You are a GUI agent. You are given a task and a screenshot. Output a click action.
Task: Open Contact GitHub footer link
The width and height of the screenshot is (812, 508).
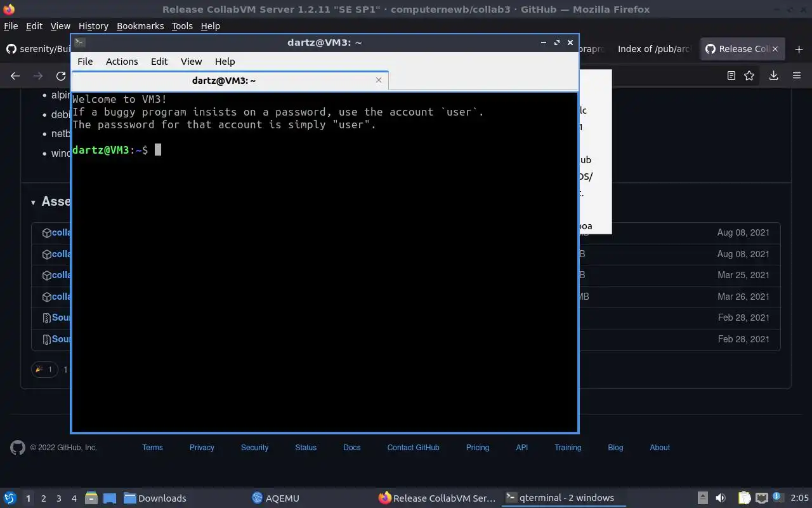click(x=413, y=448)
